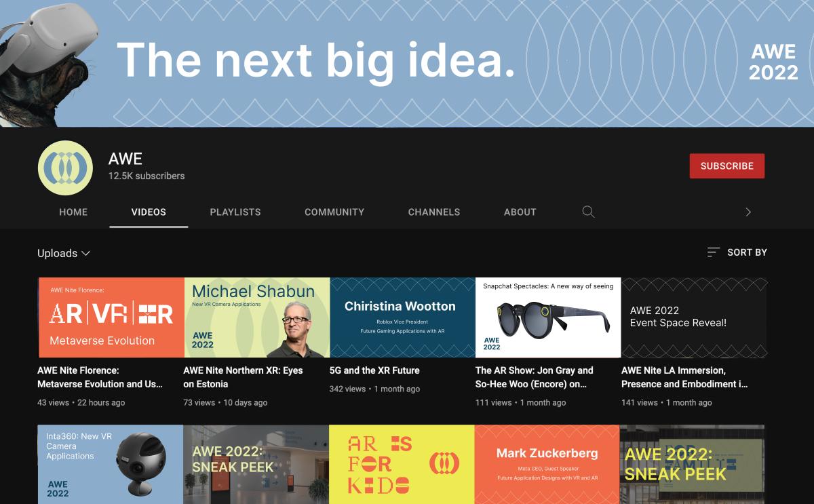View the ABOUT tab
The height and width of the screenshot is (504, 814).
[520, 212]
